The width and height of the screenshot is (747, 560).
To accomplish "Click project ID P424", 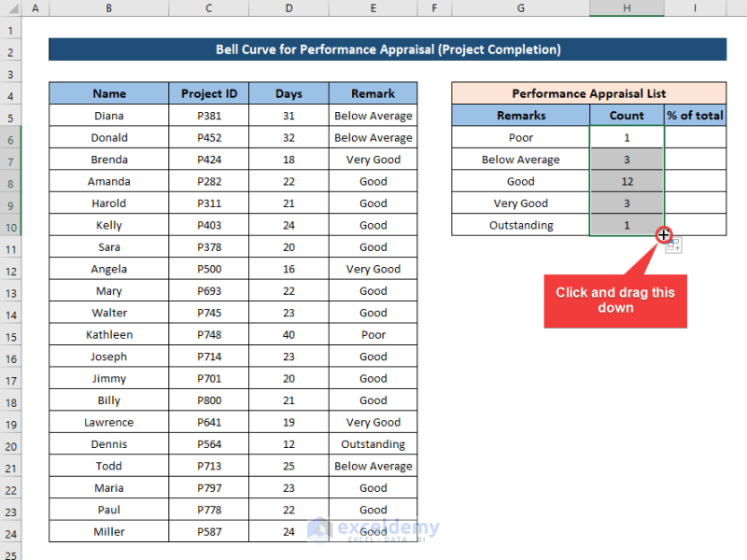I will point(208,160).
